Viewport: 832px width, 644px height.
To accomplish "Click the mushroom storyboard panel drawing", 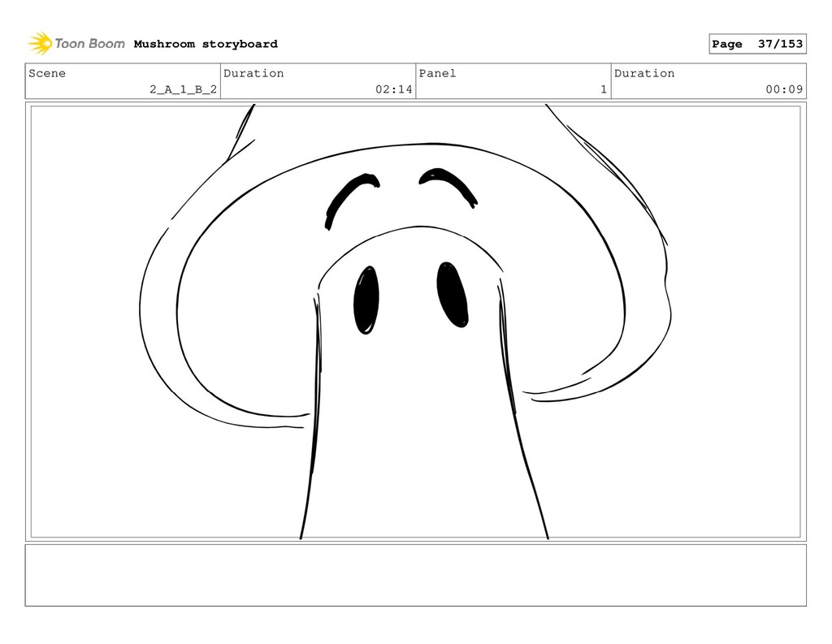I will [x=415, y=322].
